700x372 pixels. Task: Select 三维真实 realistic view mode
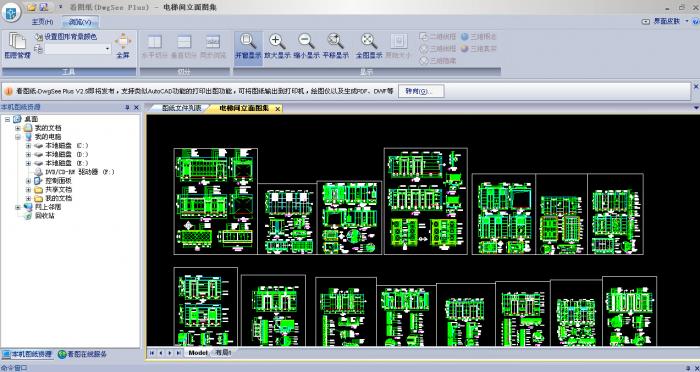pyautogui.click(x=478, y=48)
